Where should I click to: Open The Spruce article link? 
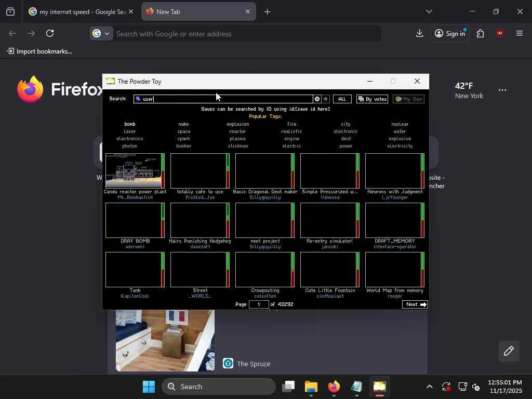pyautogui.click(x=254, y=364)
